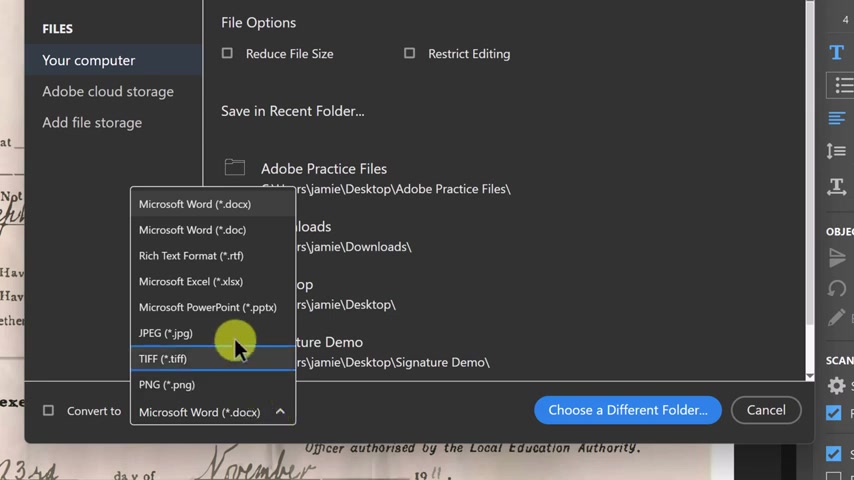Click the 'File Options' heading
The width and height of the screenshot is (854, 480).
pyautogui.click(x=259, y=22)
